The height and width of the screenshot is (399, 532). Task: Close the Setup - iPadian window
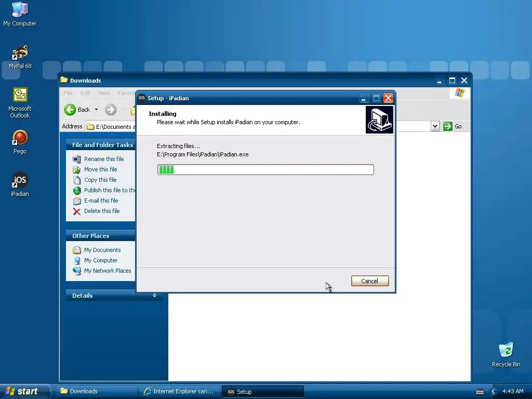(x=388, y=98)
